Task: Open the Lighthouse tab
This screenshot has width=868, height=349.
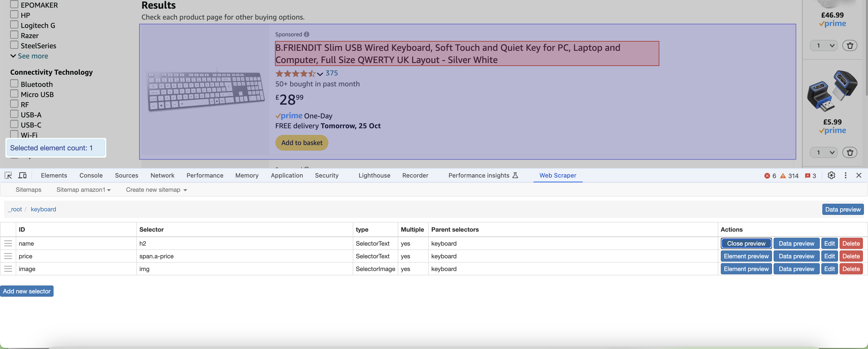Action: click(374, 175)
